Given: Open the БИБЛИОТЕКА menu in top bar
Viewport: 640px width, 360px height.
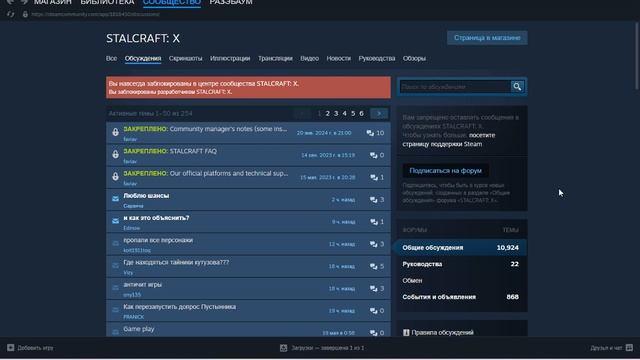Looking at the screenshot, I should coord(107,2).
